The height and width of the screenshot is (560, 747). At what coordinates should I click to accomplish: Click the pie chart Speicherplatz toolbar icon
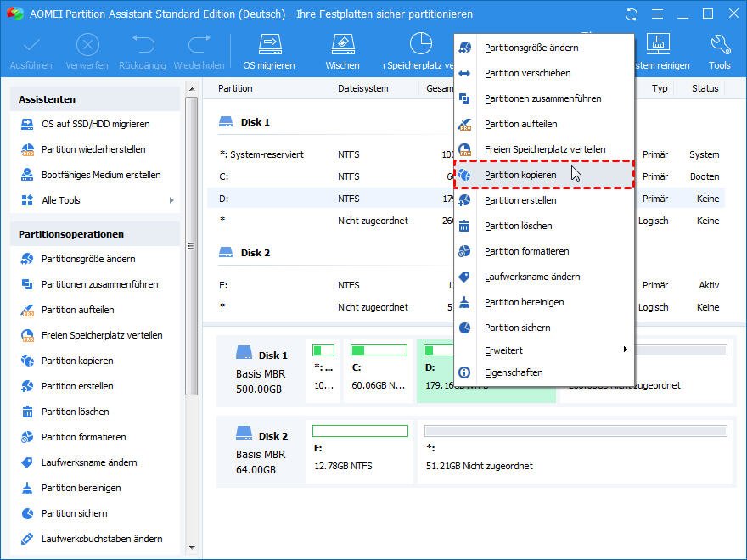point(421,44)
